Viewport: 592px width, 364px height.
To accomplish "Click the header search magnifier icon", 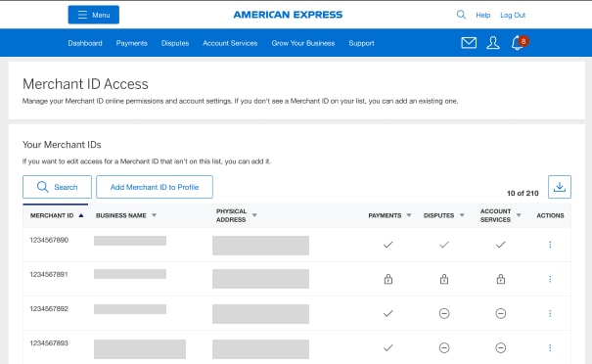I will pos(461,15).
